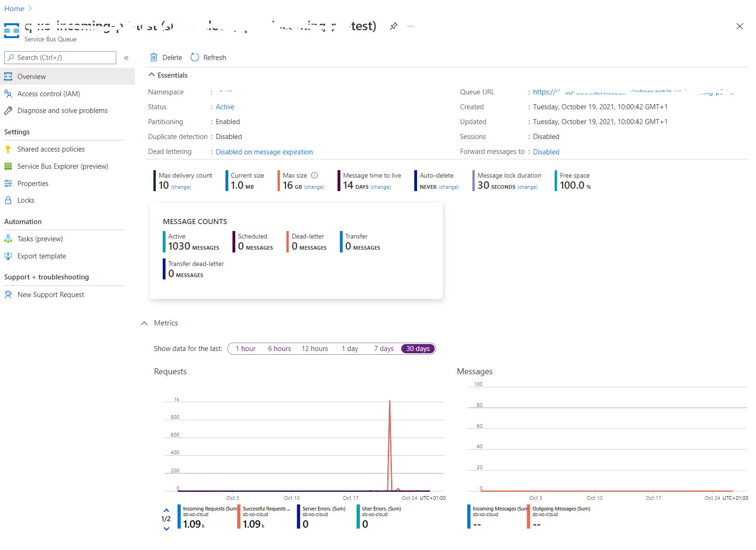Collapse the Essentials section

[x=152, y=75]
